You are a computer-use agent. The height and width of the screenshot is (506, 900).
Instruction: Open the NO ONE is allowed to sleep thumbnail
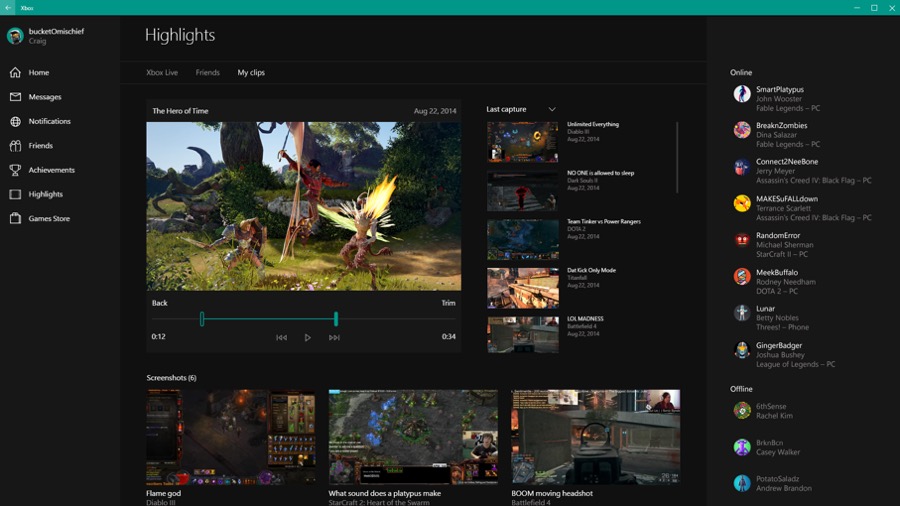[x=523, y=190]
